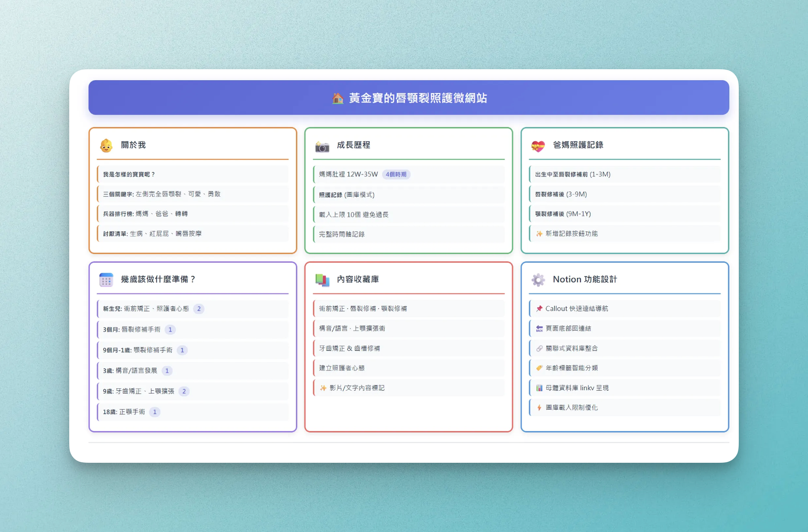The image size is (808, 532).
Task: Click the gear icon beside Notion 功能設計
Action: point(538,280)
